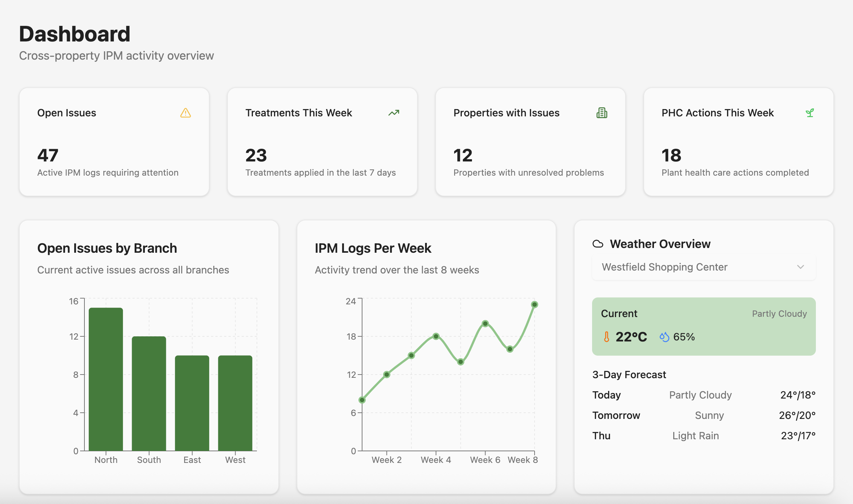Click the Dashboard heading
853x504 pixels.
point(75,34)
